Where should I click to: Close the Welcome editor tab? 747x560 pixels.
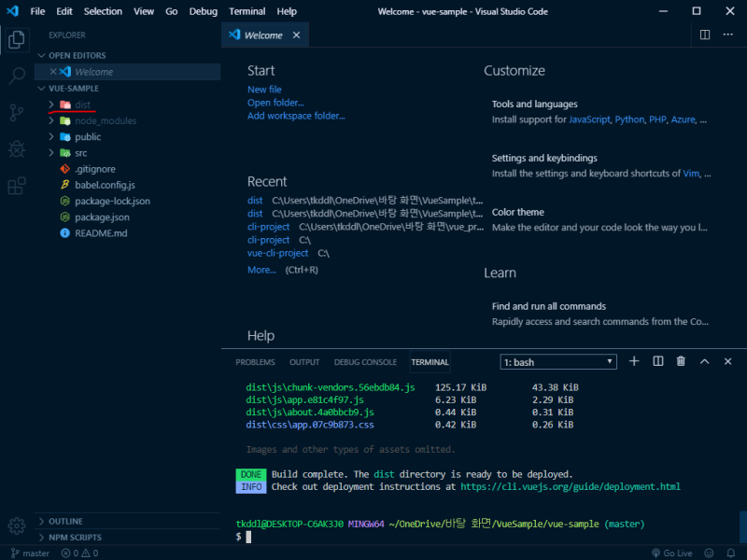tap(296, 35)
